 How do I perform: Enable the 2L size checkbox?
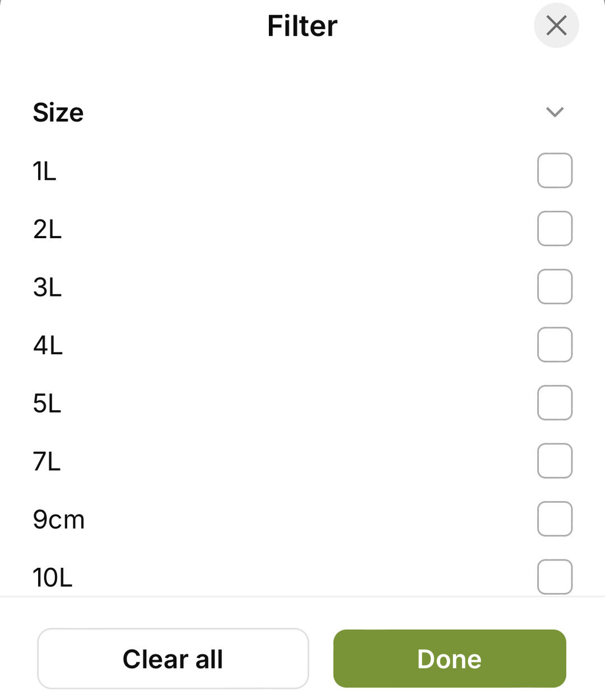pos(555,229)
